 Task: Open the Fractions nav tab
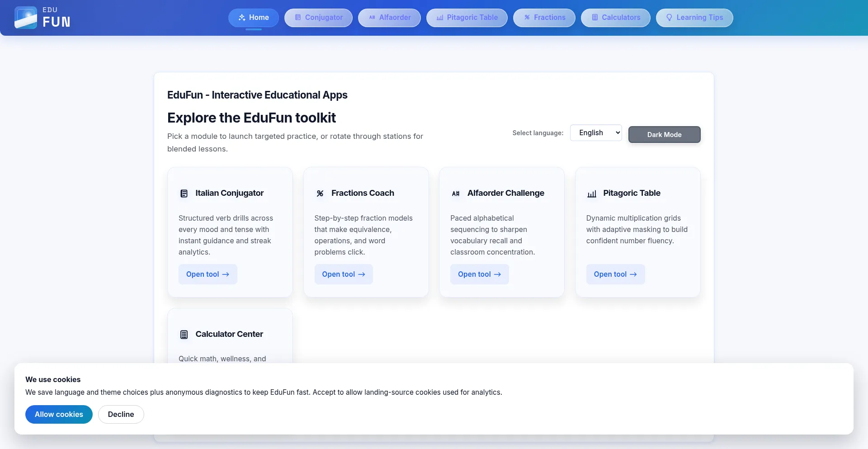544,18
